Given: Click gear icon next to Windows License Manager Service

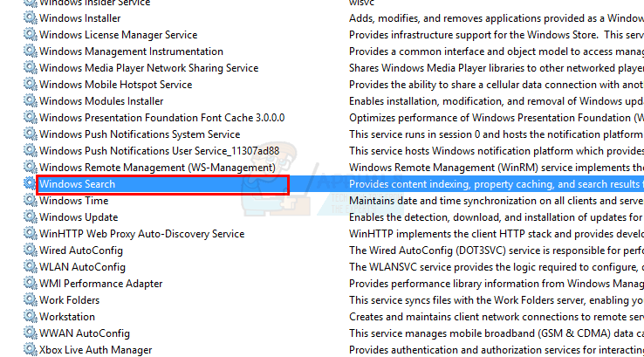Looking at the screenshot, I should pos(30,35).
